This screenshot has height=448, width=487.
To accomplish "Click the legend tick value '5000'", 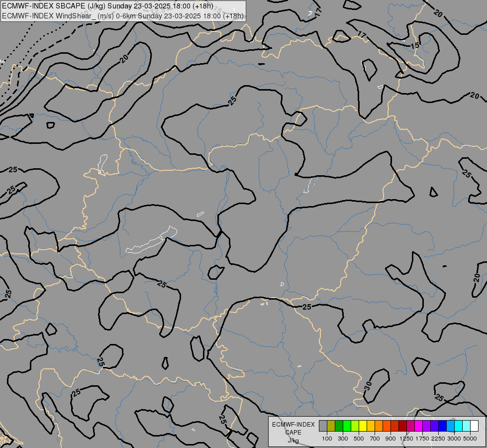I will click(470, 439).
